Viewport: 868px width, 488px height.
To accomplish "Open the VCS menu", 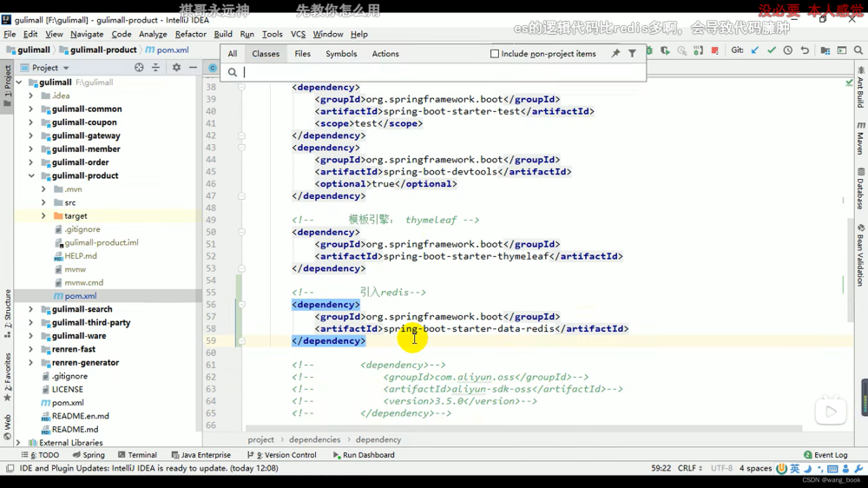I will click(x=298, y=35).
